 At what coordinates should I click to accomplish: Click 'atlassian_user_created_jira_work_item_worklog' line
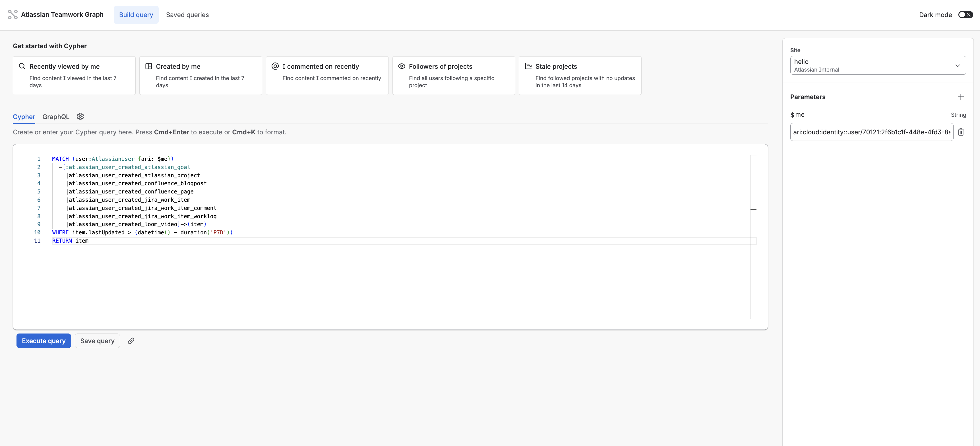click(x=143, y=216)
